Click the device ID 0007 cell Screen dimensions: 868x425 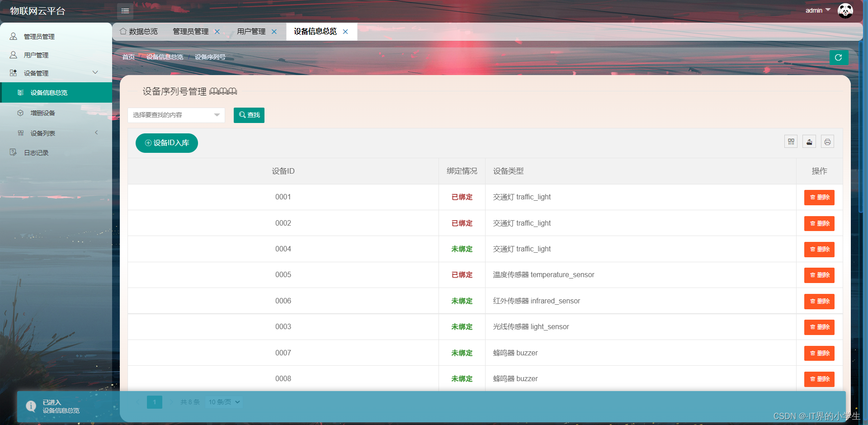click(x=283, y=353)
